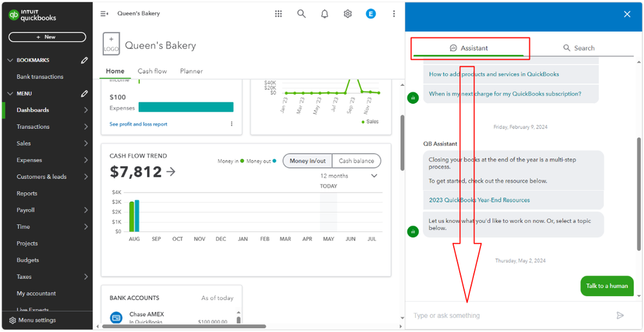Open the apps grid icon
Viewport: 644px width, 332px height.
click(x=278, y=14)
